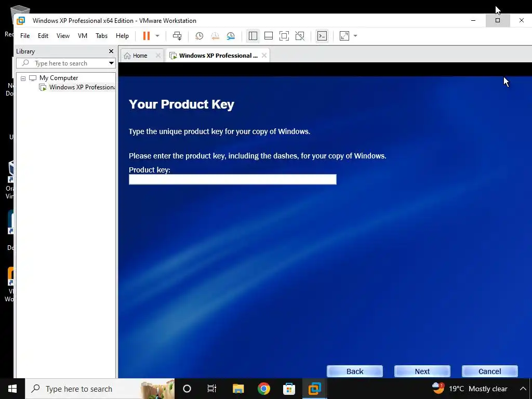532x399 pixels.
Task: Open the Help menu
Action: coord(122,36)
